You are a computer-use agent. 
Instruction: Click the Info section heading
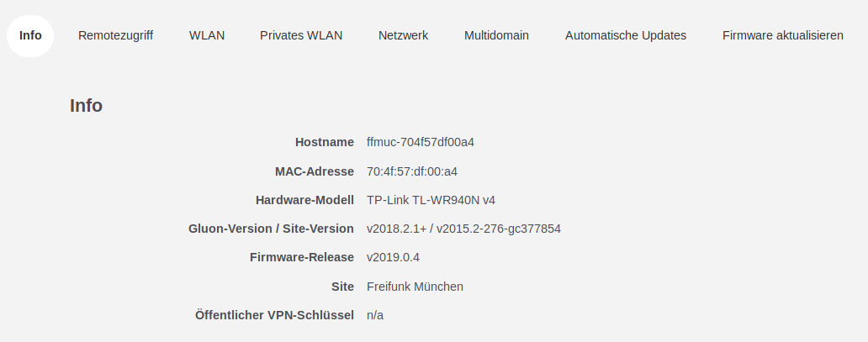pos(86,106)
